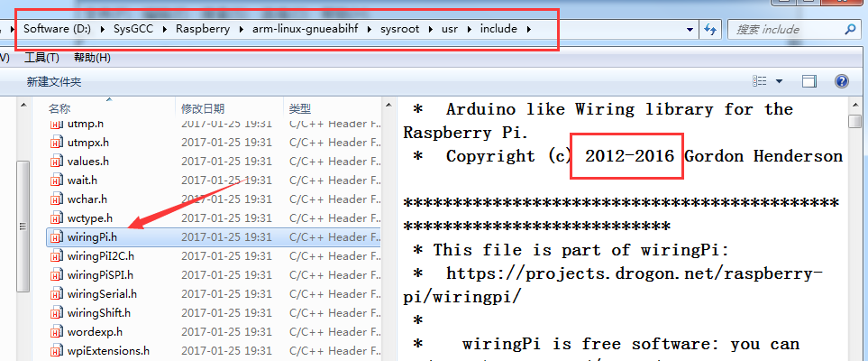This screenshot has width=868, height=361.
Task: Click inside the search include field
Action: (x=784, y=30)
